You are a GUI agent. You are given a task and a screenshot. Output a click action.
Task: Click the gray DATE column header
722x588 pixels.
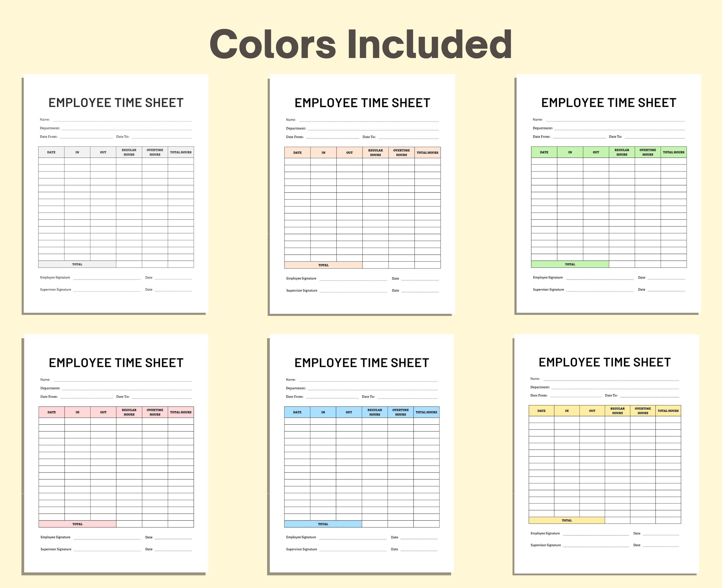click(51, 152)
